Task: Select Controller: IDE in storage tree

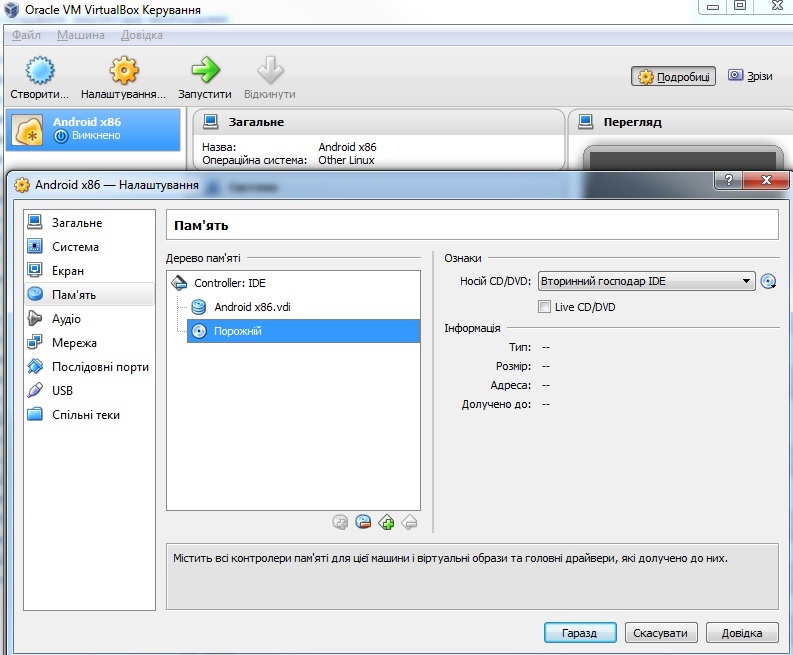Action: coord(293,283)
